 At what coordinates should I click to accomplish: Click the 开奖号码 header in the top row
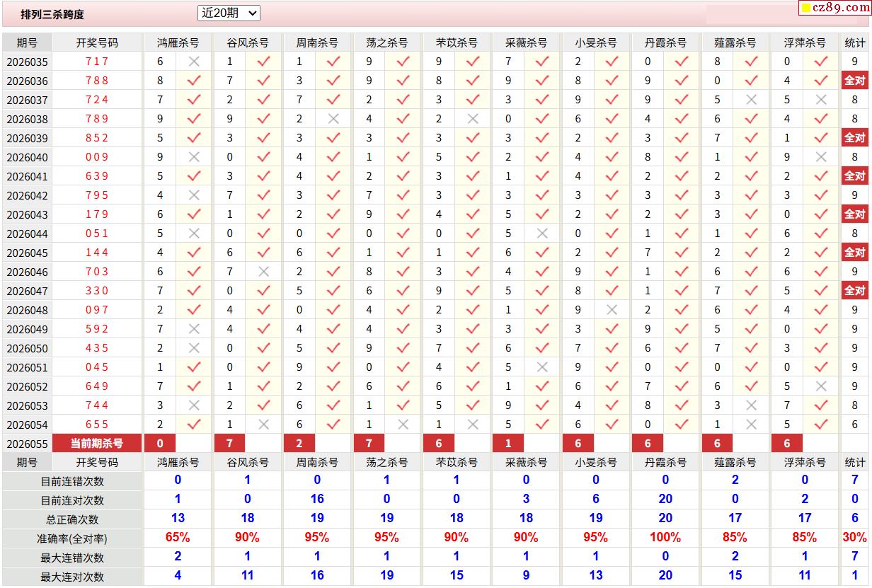tap(97, 42)
